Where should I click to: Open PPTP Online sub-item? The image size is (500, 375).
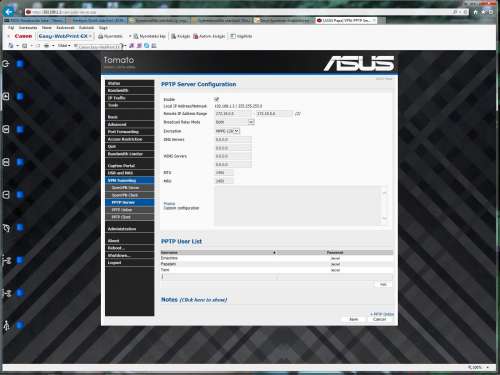pos(130,210)
